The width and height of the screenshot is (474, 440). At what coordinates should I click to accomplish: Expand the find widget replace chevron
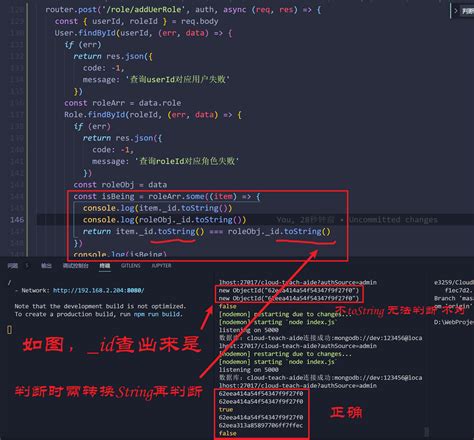(455, 11)
